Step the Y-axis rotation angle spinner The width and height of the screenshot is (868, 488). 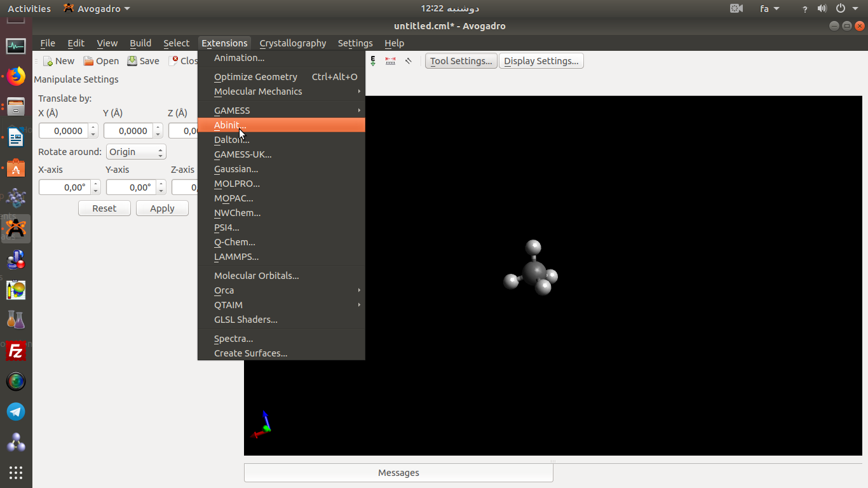click(161, 187)
